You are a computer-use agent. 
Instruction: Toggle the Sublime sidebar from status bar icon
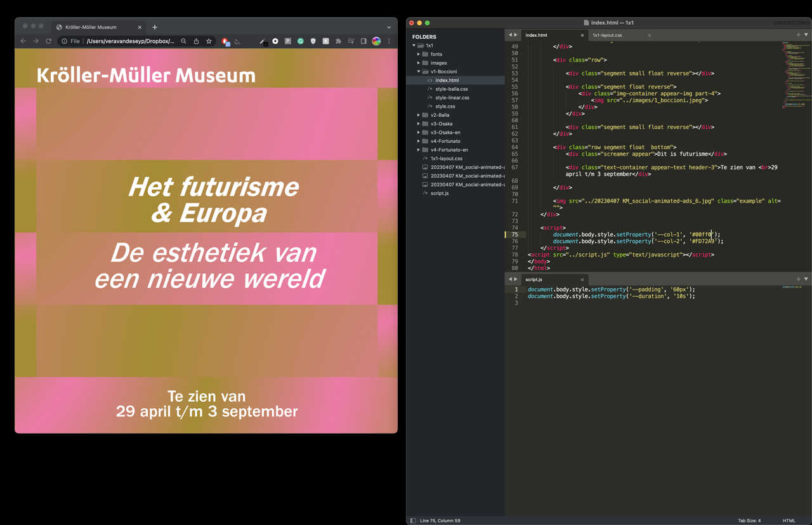point(413,521)
